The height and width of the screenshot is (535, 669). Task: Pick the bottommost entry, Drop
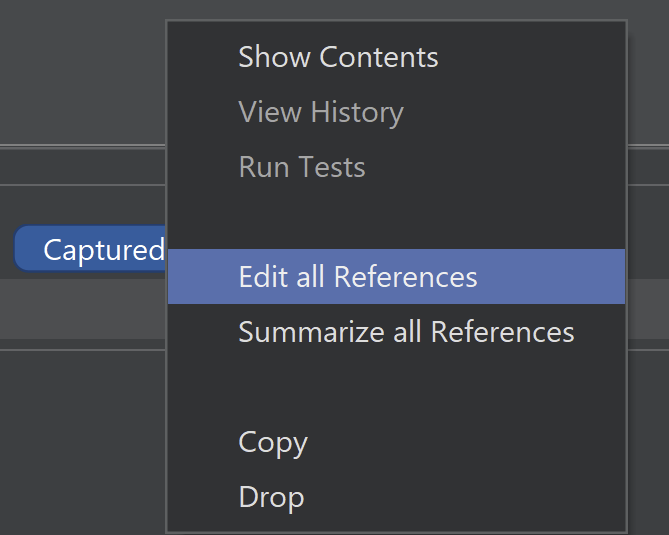(271, 497)
